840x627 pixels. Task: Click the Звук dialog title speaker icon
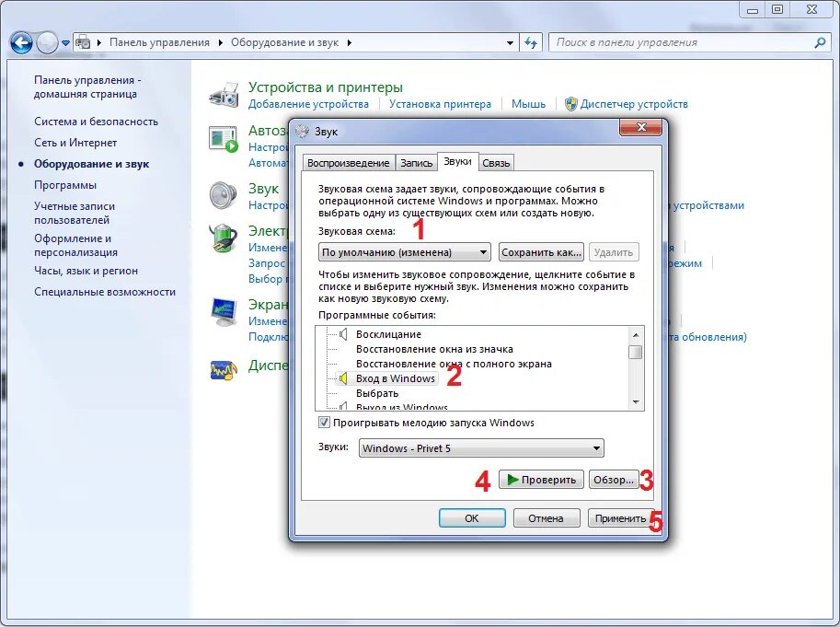(x=303, y=132)
